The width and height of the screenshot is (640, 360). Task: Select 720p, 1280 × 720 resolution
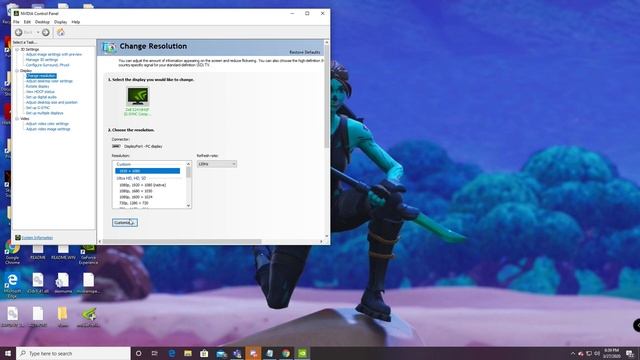[x=133, y=203]
